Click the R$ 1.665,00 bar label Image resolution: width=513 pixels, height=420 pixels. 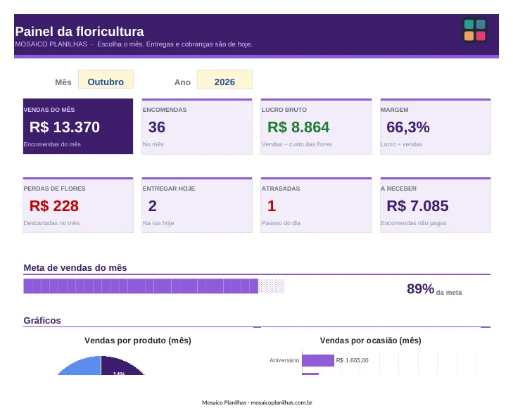tap(352, 360)
